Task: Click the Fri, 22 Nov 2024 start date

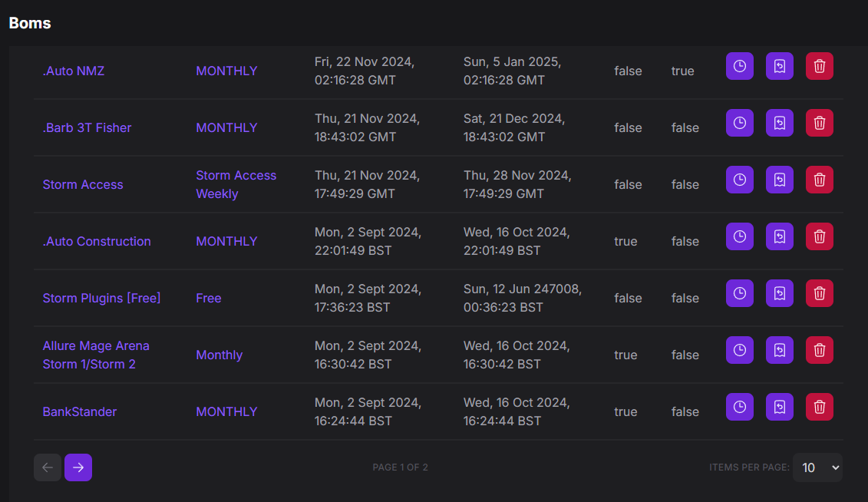Action: click(365, 71)
